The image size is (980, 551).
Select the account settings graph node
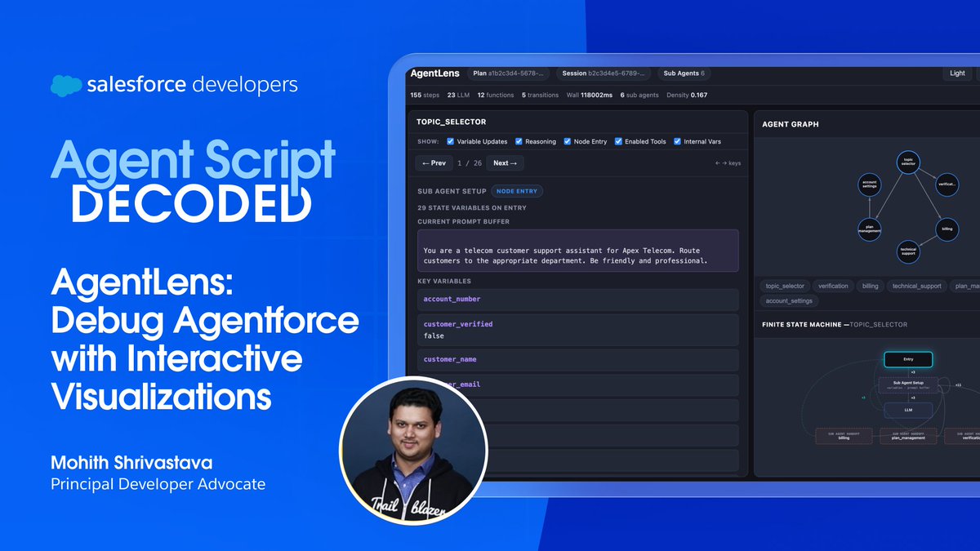click(869, 184)
